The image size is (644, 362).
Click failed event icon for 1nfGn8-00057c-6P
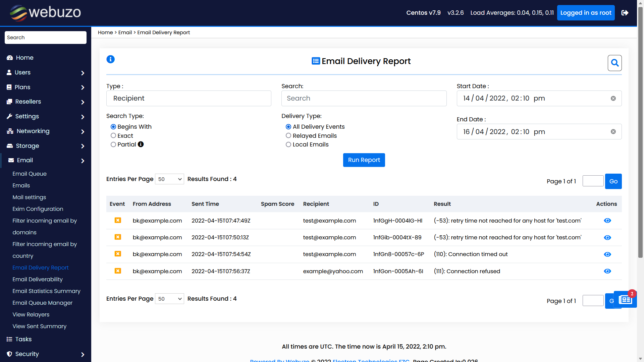[118, 254]
